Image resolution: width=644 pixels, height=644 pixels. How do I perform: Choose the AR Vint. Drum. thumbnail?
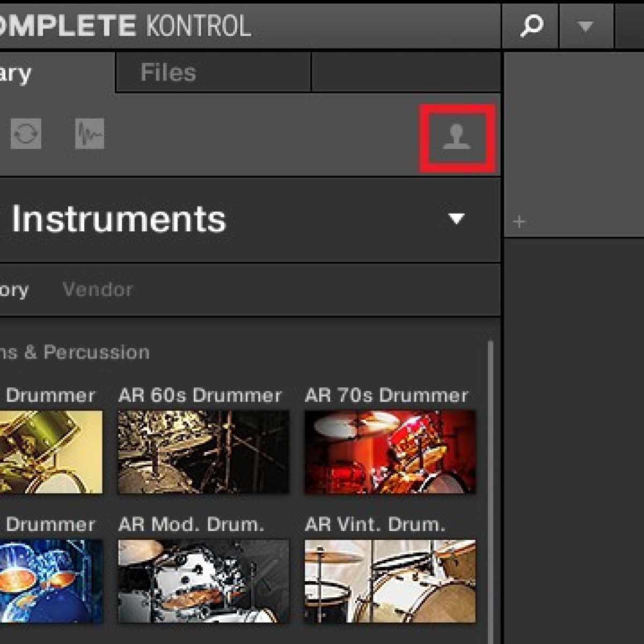tap(390, 581)
